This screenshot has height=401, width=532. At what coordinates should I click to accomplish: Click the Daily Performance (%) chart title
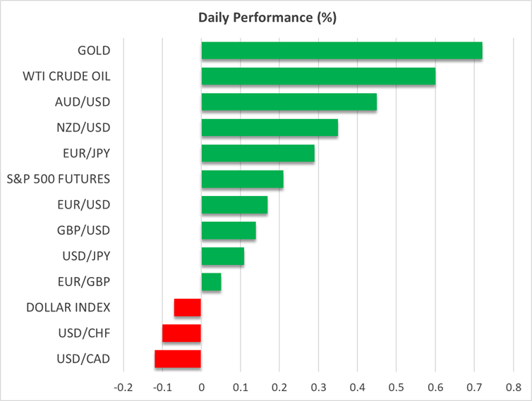tap(266, 18)
